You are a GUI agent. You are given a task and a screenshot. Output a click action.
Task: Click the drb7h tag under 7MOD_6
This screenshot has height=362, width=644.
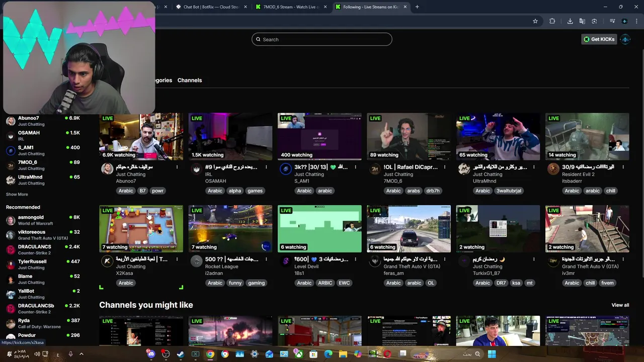433,191
